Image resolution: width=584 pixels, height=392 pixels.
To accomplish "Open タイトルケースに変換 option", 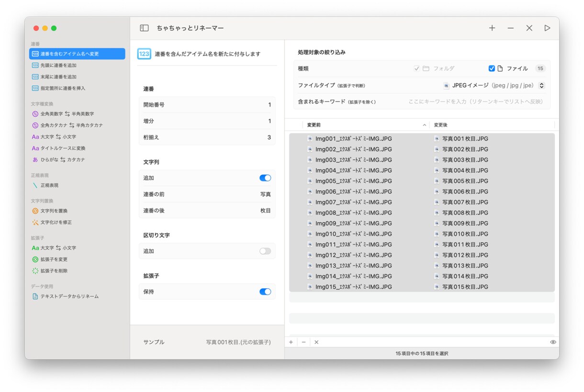I will 77,148.
